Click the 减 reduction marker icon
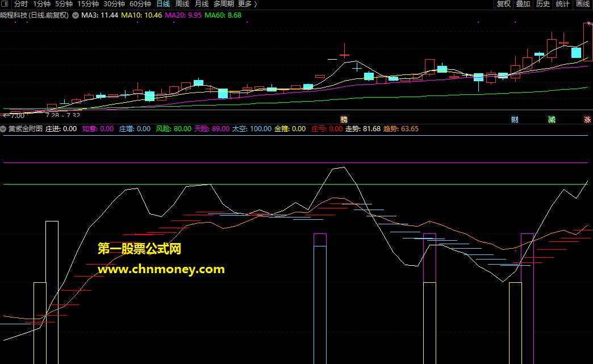This screenshot has width=593, height=364. coord(552,119)
